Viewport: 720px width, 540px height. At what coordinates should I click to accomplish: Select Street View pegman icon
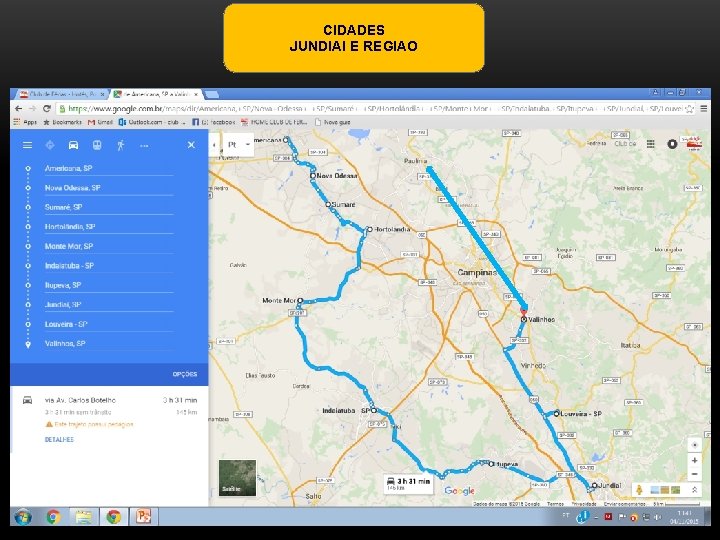tap(639, 490)
